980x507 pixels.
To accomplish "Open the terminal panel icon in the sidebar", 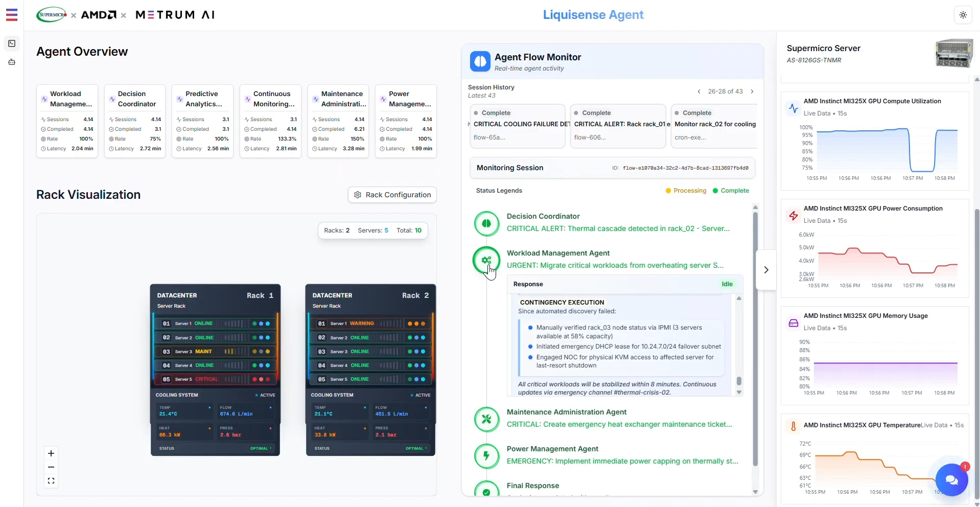I will [x=12, y=43].
